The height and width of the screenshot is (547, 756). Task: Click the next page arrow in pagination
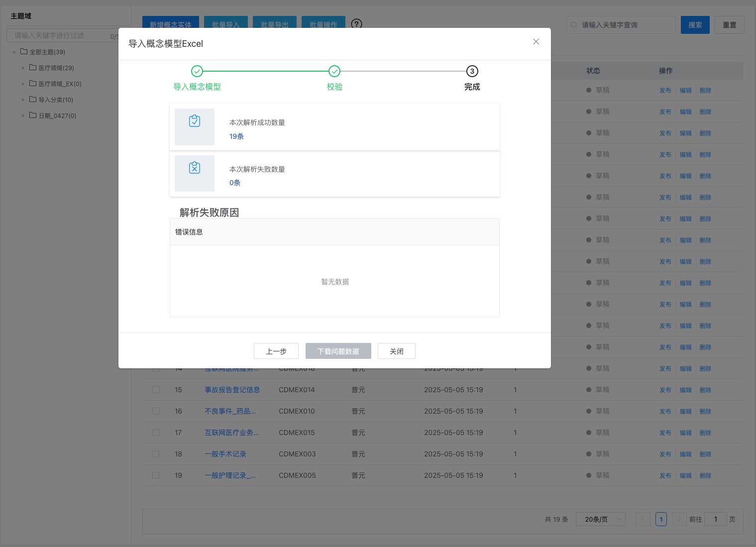[679, 519]
